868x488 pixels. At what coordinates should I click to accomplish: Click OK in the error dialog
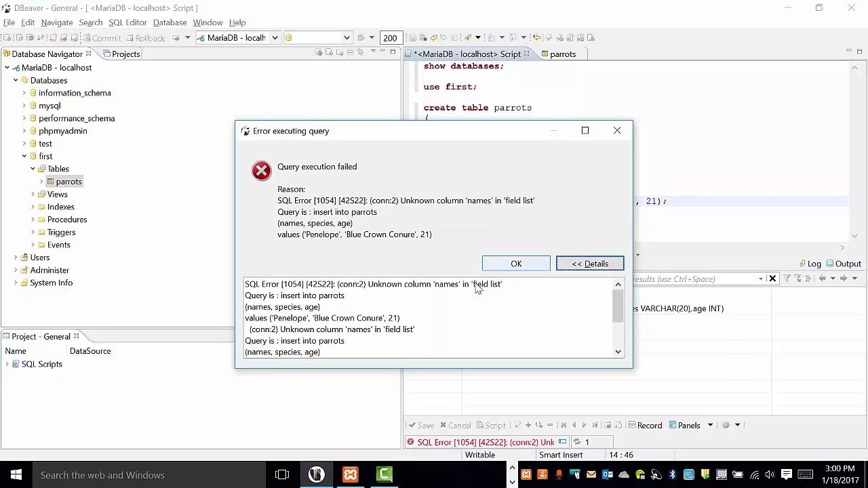516,264
